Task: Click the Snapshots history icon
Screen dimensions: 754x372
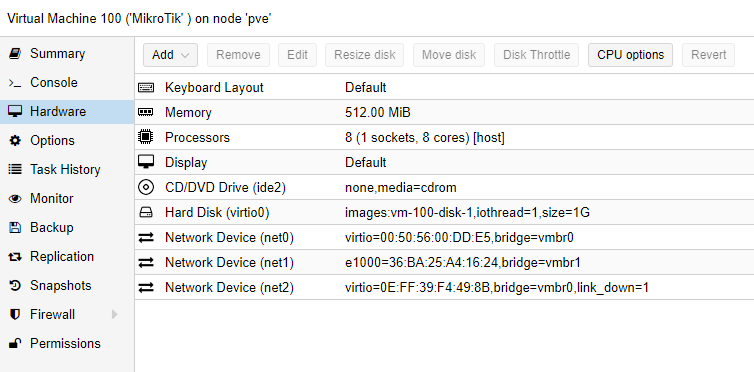Action: (15, 285)
